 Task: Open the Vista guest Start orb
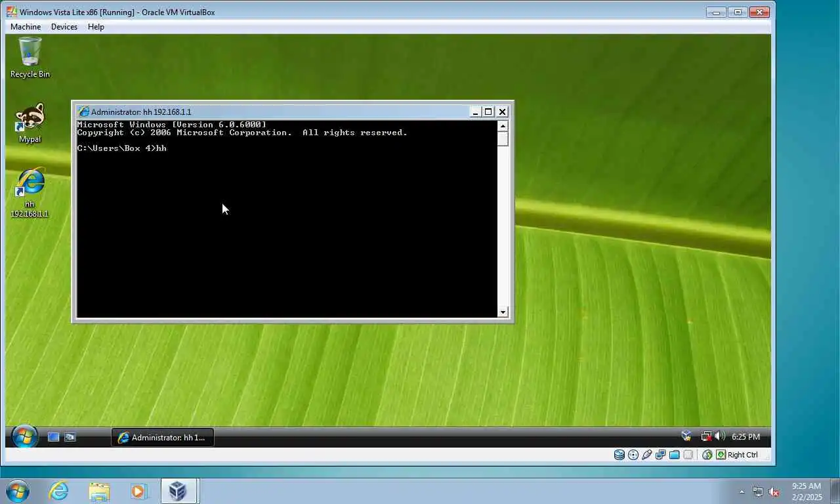tap(24, 437)
